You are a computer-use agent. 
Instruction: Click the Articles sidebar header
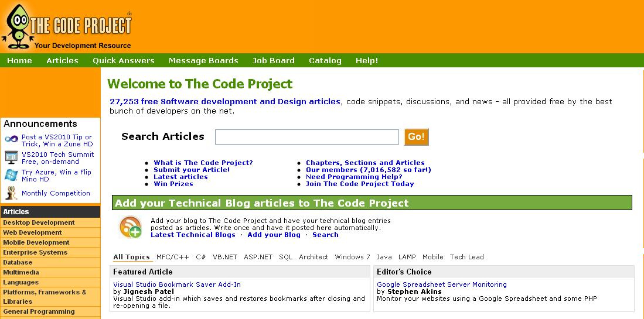pyautogui.click(x=50, y=211)
